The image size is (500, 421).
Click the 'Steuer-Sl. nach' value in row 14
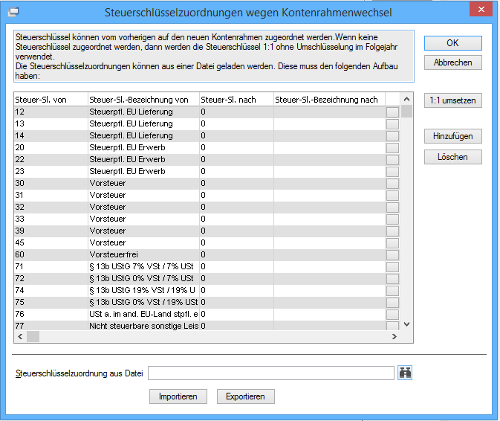236,136
